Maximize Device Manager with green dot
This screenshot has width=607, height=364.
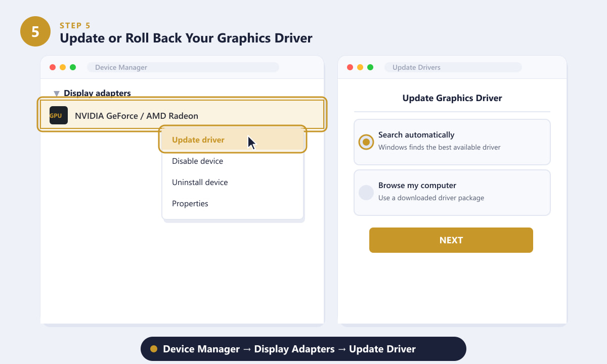pyautogui.click(x=73, y=67)
